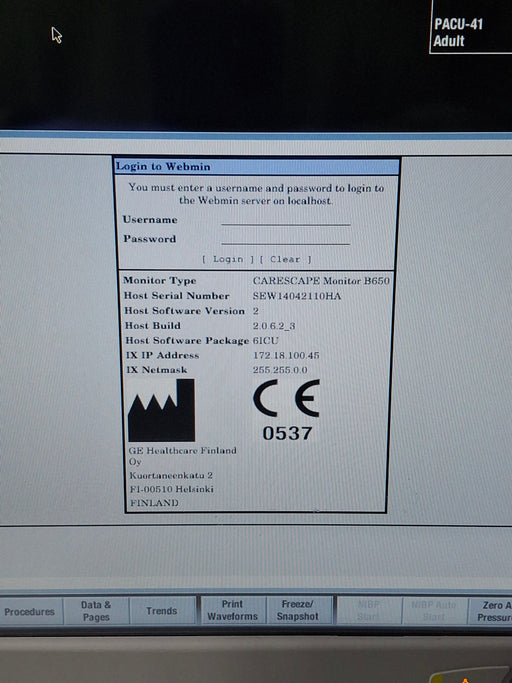Open the Procedures menu
Screen dimensions: 512x683
click(x=30, y=612)
